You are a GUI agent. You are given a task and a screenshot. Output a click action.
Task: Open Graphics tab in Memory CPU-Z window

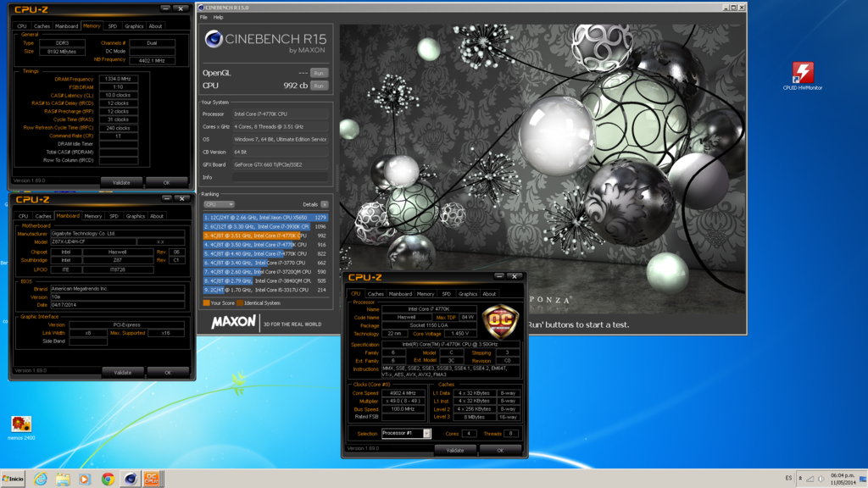pyautogui.click(x=134, y=26)
